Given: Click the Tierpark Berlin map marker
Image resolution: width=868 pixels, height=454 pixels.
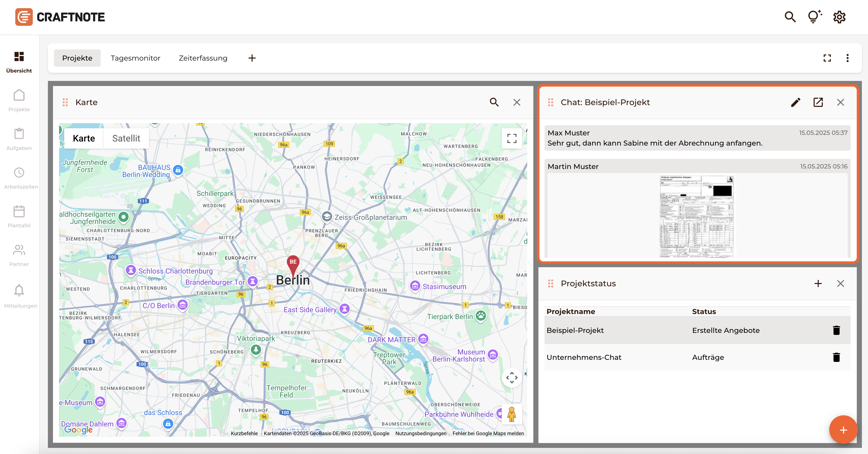Looking at the screenshot, I should click(481, 316).
